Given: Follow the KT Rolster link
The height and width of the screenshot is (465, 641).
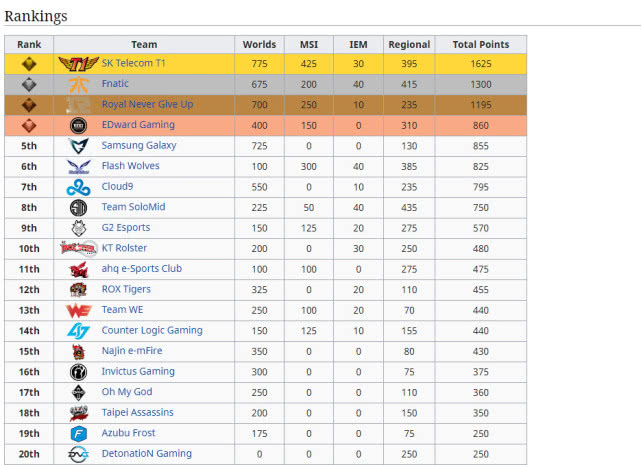Looking at the screenshot, I should (124, 248).
